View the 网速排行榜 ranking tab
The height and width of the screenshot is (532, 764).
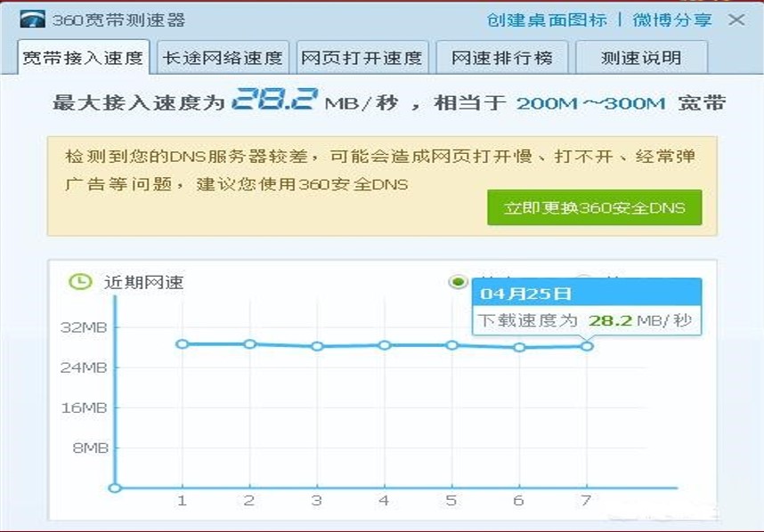pos(502,55)
